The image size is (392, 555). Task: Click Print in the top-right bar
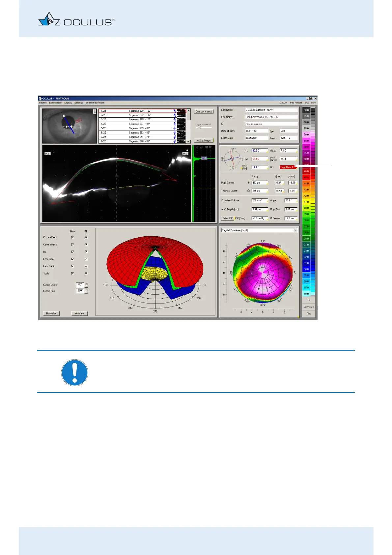314,103
